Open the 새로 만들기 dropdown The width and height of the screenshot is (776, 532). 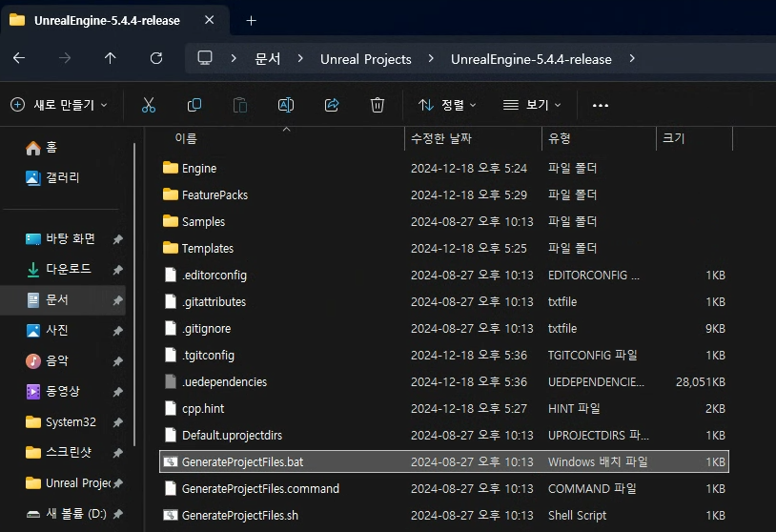coord(59,105)
